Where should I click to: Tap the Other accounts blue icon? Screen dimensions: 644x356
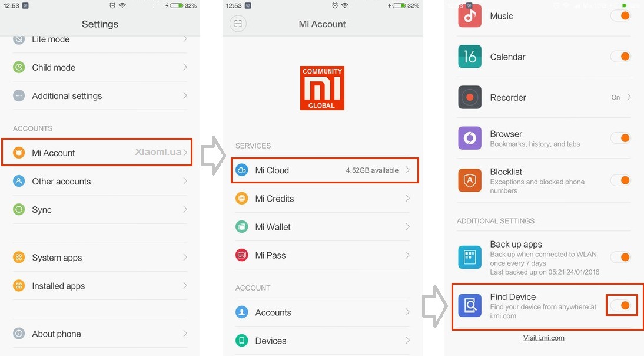pyautogui.click(x=19, y=181)
